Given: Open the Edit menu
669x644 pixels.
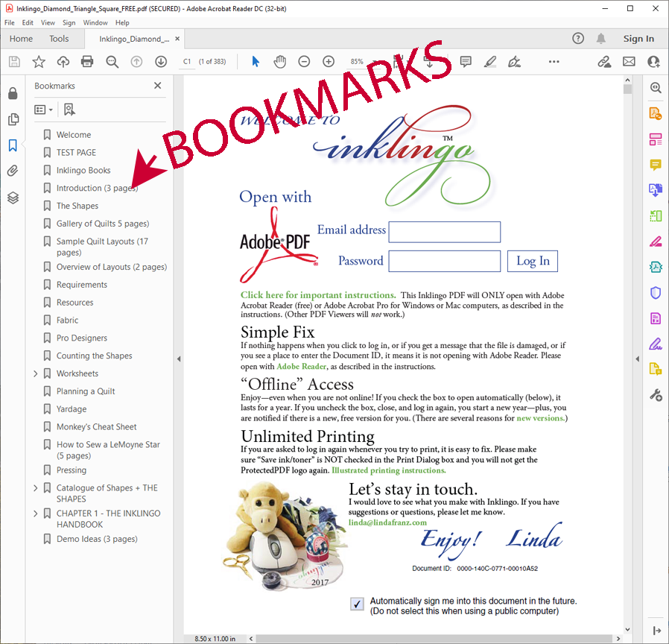Looking at the screenshot, I should coord(28,22).
